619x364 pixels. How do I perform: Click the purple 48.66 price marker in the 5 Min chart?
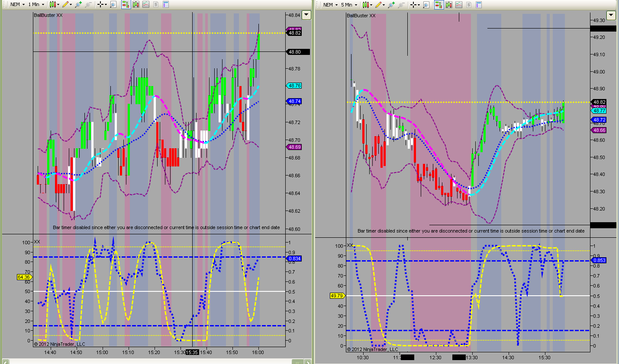(600, 130)
